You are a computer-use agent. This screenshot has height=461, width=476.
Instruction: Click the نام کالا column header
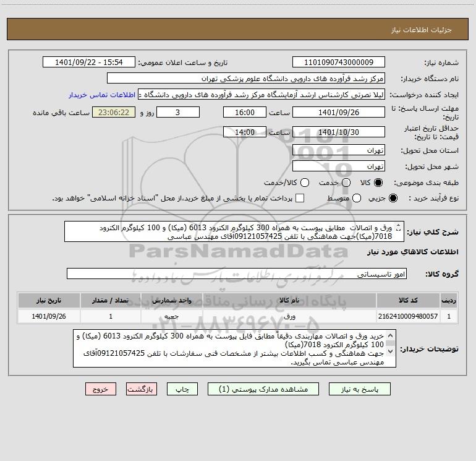point(289,301)
